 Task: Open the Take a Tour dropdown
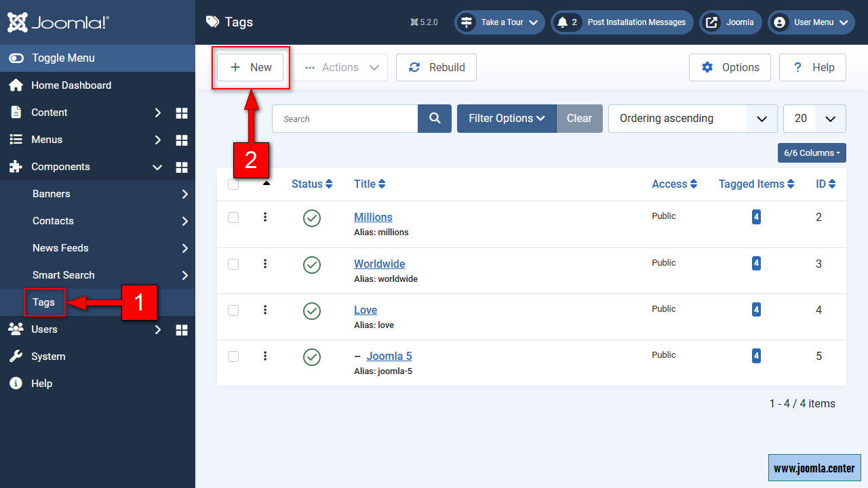[x=500, y=22]
